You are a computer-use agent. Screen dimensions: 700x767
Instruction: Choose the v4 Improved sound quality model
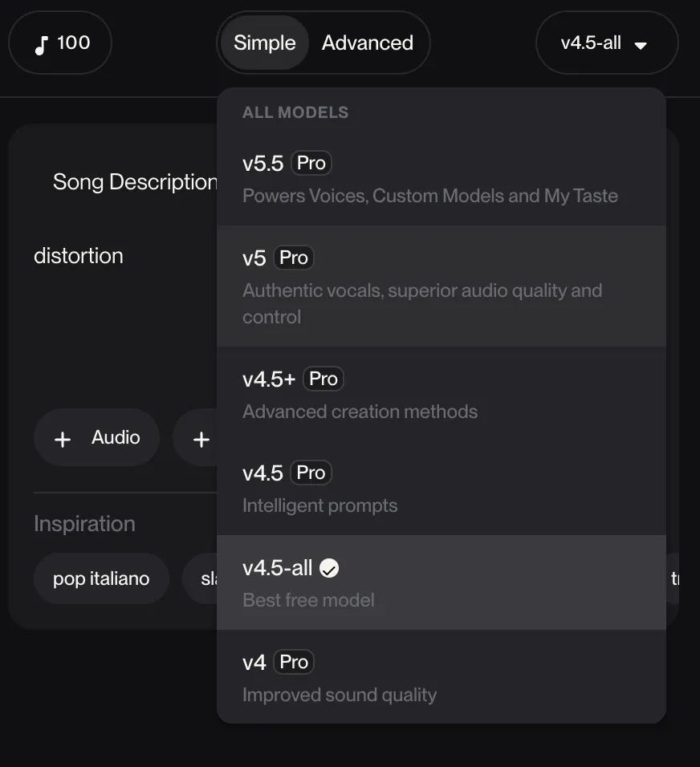[x=441, y=677]
